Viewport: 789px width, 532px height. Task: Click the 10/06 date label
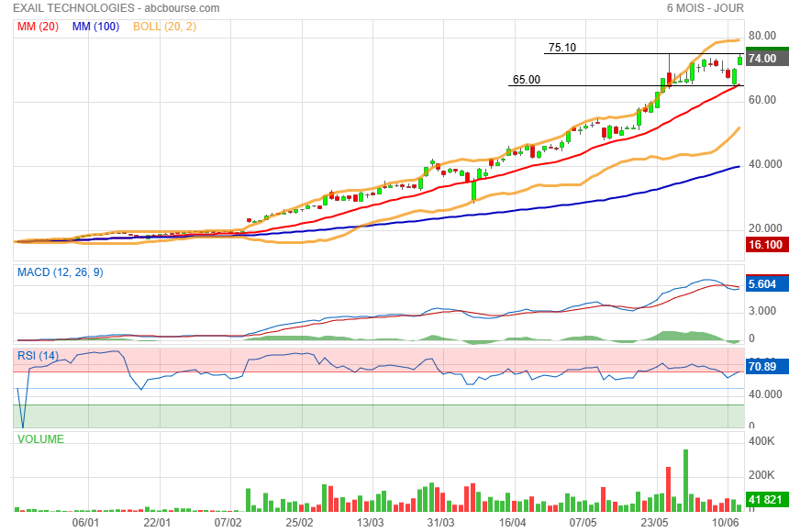(x=726, y=523)
